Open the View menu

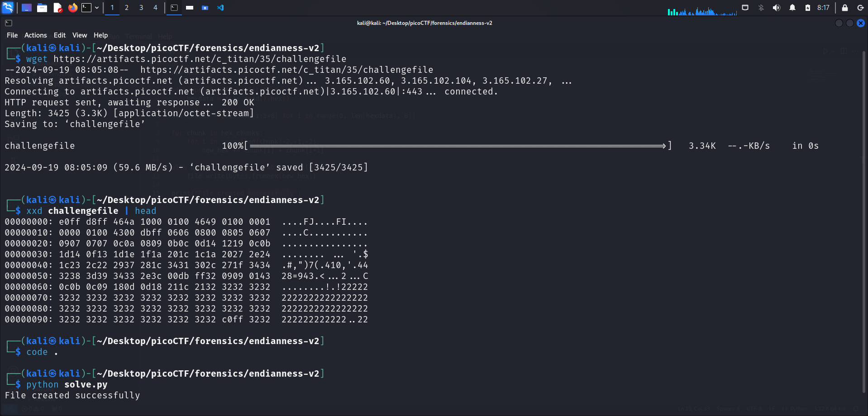[79, 35]
